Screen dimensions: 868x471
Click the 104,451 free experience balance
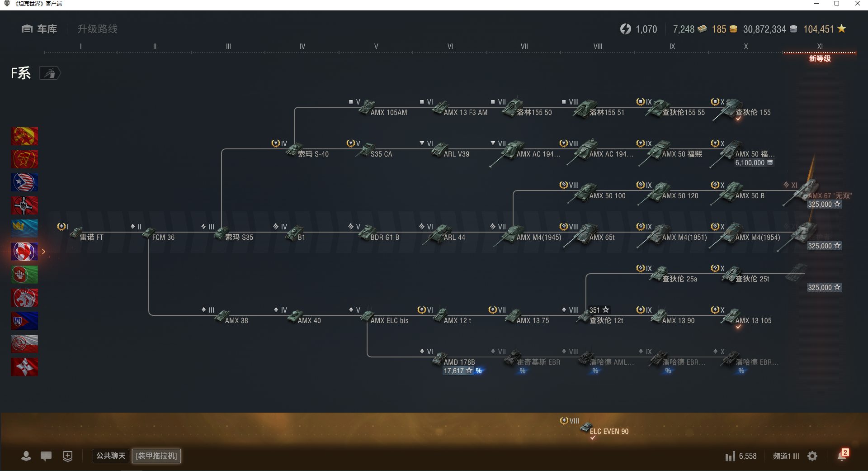825,29
